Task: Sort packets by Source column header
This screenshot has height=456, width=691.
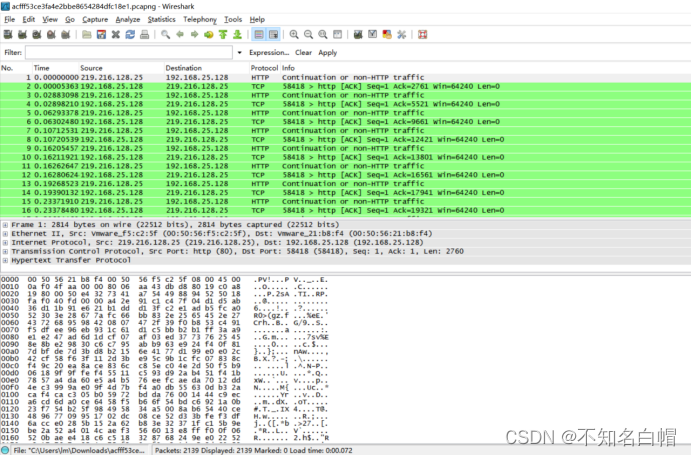Action: (122, 68)
